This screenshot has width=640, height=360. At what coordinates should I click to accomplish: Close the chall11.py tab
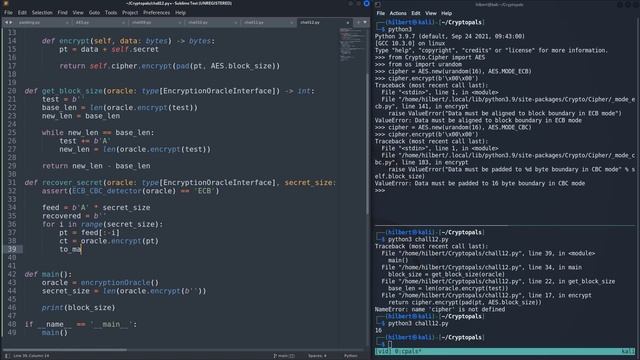pyautogui.click(x=291, y=23)
